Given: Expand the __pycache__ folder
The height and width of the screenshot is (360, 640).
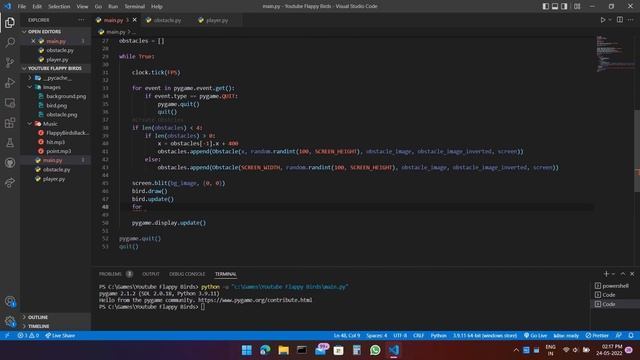Looking at the screenshot, I should tap(56, 78).
